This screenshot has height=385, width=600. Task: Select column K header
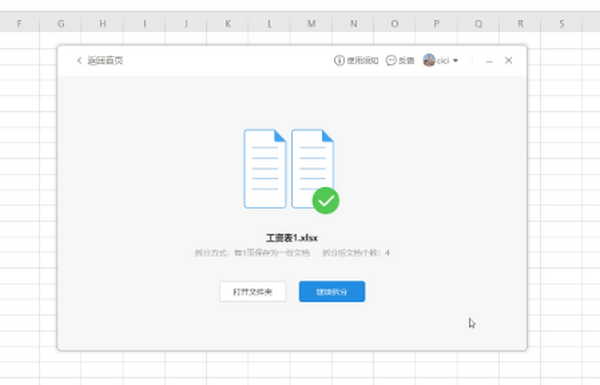tap(228, 24)
